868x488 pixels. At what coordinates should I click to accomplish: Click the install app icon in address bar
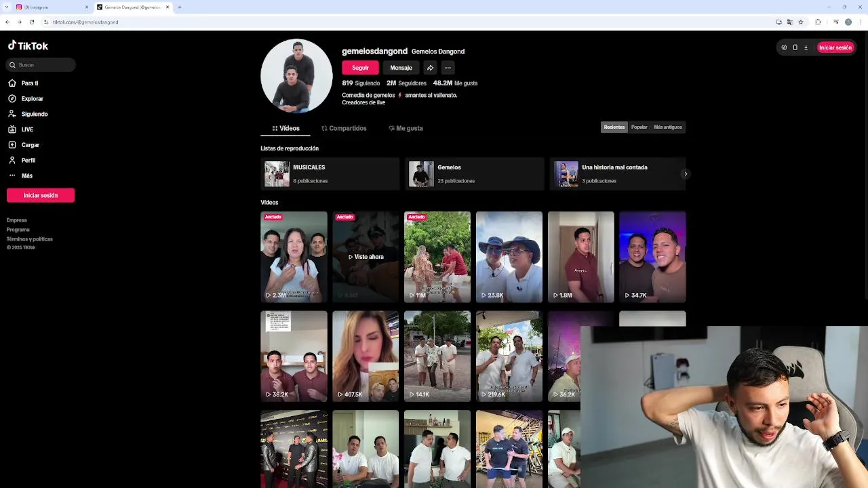pos(778,22)
